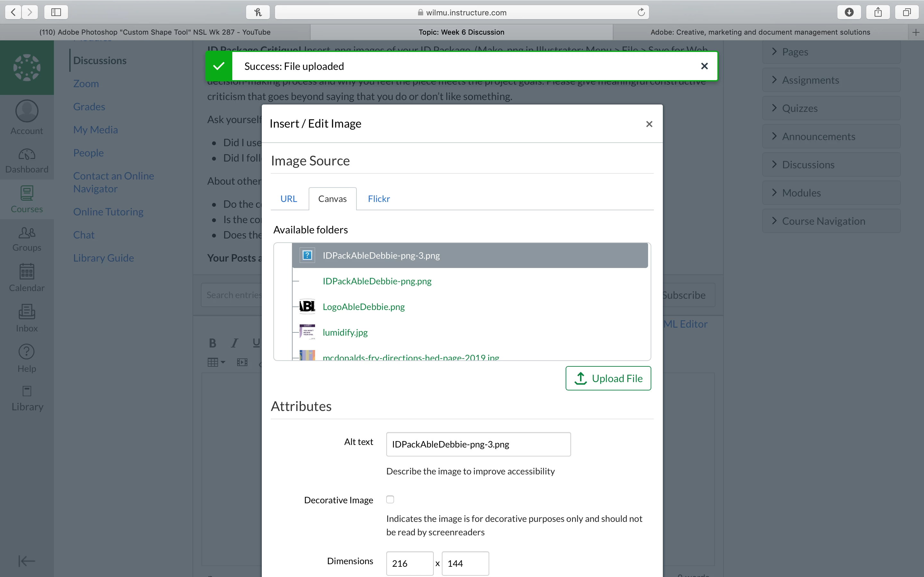Image resolution: width=924 pixels, height=577 pixels.
Task: Reload the page in Safari
Action: point(641,12)
